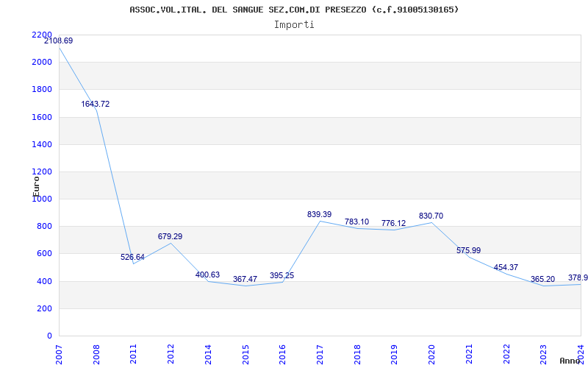Select the 365.20 value label
This screenshot has height=368, width=588.
tap(542, 280)
